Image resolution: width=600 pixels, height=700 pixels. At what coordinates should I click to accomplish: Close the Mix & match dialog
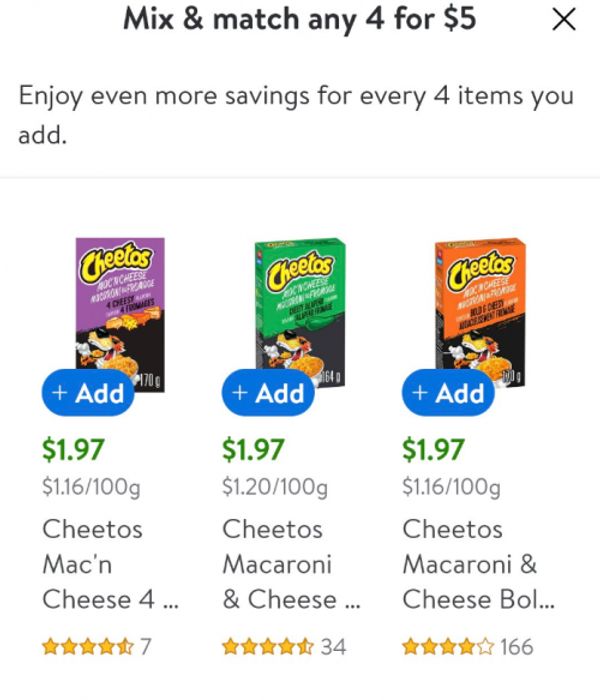pyautogui.click(x=564, y=20)
